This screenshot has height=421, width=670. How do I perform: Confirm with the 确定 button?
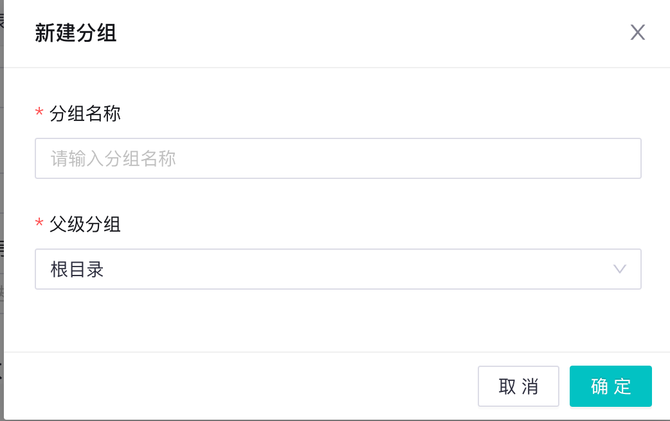pos(610,386)
